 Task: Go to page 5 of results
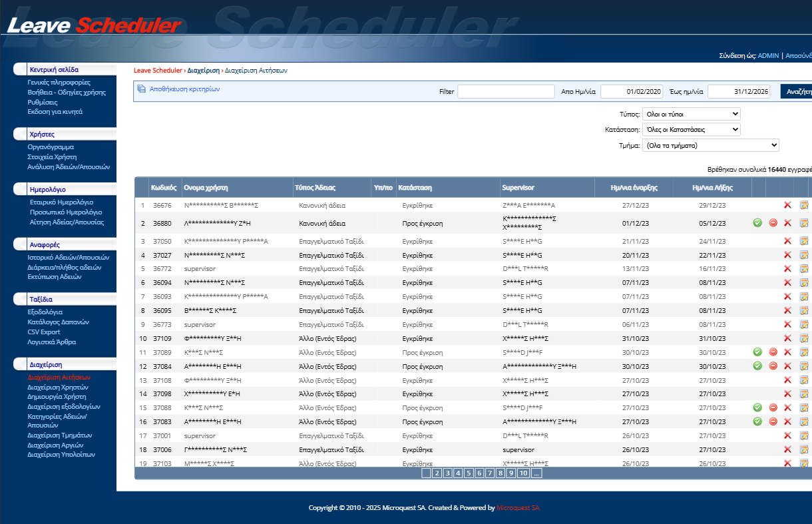(469, 473)
